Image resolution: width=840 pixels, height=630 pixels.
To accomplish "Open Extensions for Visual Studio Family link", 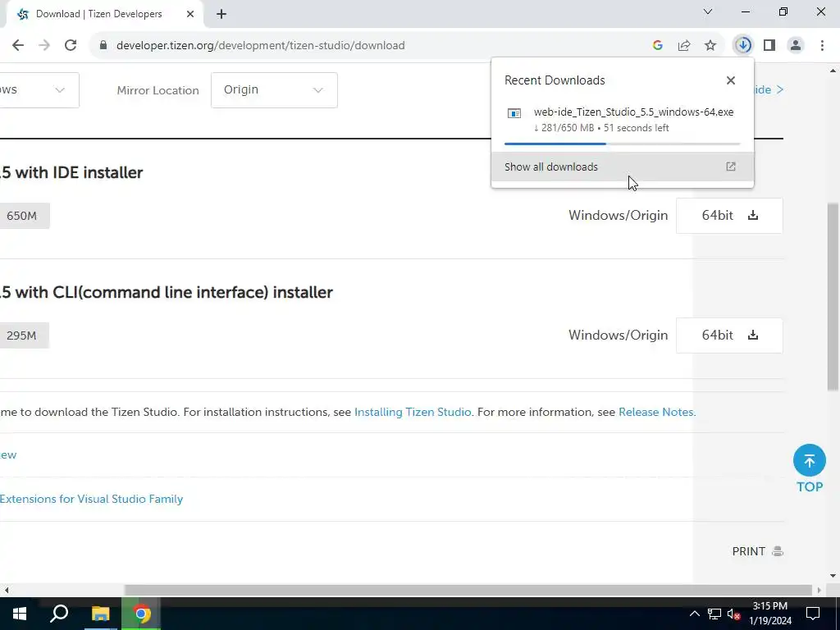I will coord(92,499).
